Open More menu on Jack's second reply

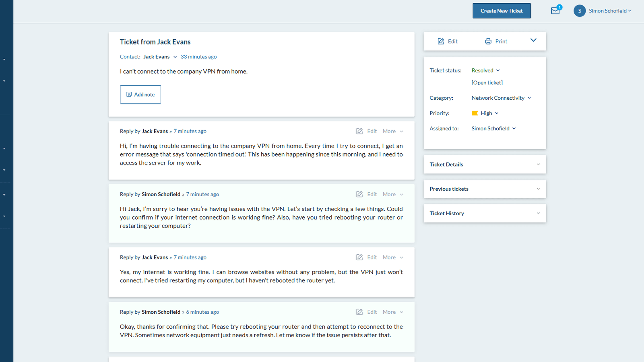coord(392,257)
